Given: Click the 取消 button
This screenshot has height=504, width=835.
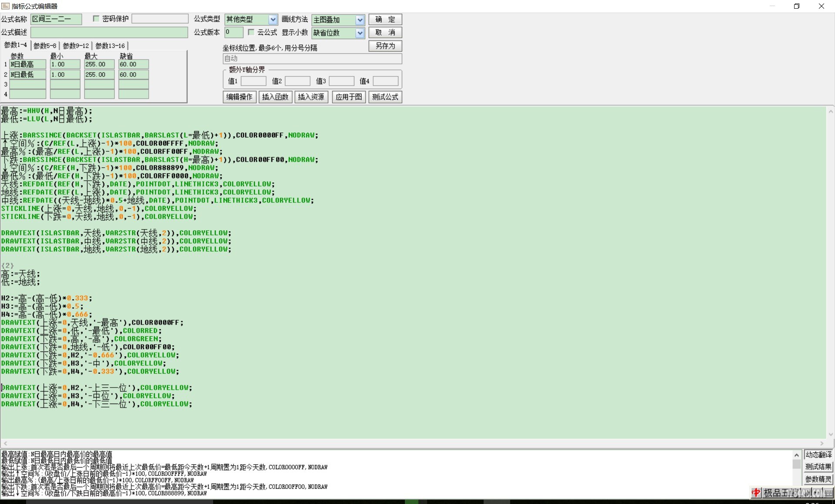Looking at the screenshot, I should coord(385,33).
